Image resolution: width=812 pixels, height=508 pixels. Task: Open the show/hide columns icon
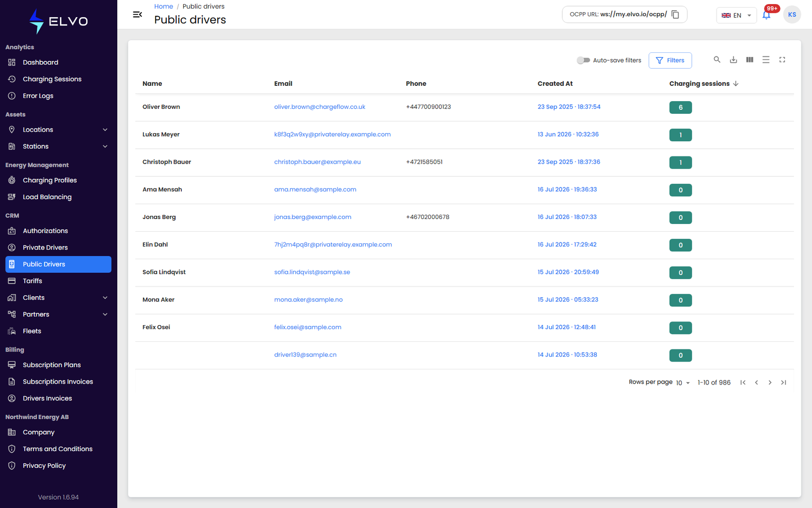point(750,60)
